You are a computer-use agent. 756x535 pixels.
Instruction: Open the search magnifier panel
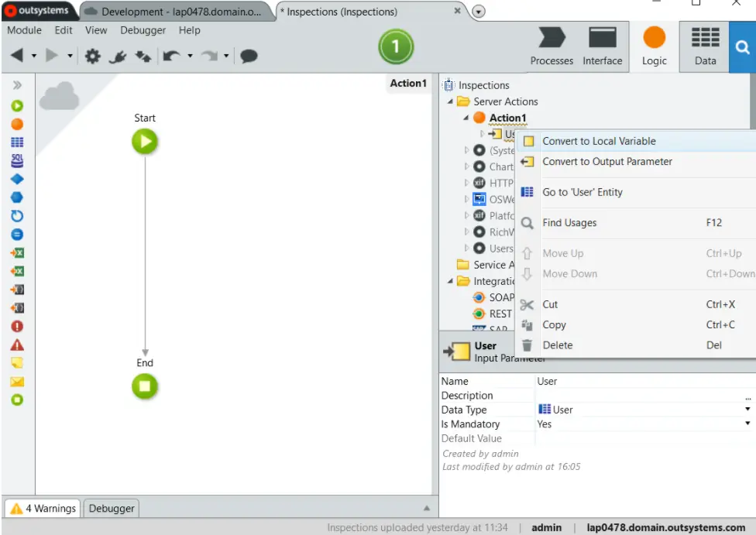(743, 47)
